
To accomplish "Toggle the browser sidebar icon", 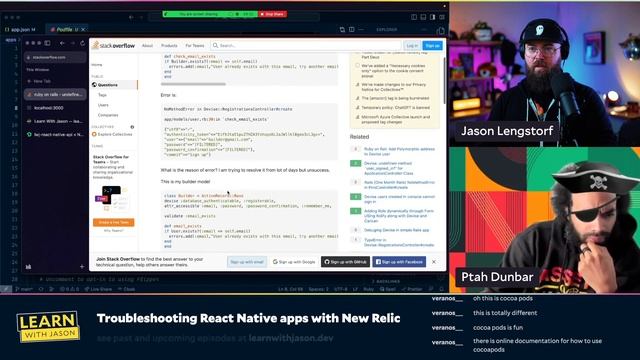I will (47, 43).
